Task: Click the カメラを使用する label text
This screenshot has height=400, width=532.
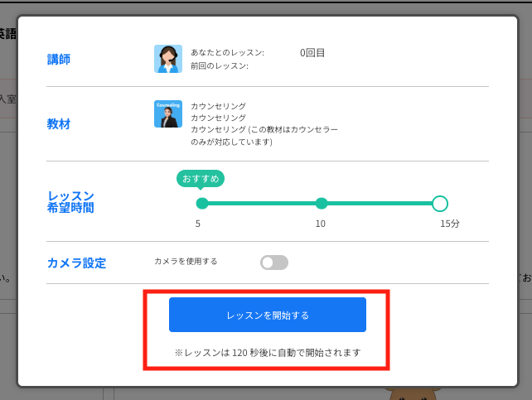Action: click(x=186, y=262)
